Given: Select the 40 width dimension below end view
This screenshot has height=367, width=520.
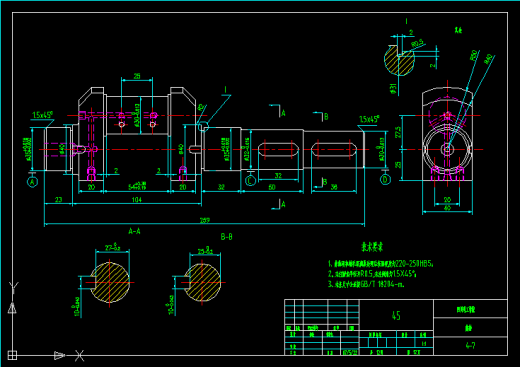Looking at the screenshot, I should point(447,208).
